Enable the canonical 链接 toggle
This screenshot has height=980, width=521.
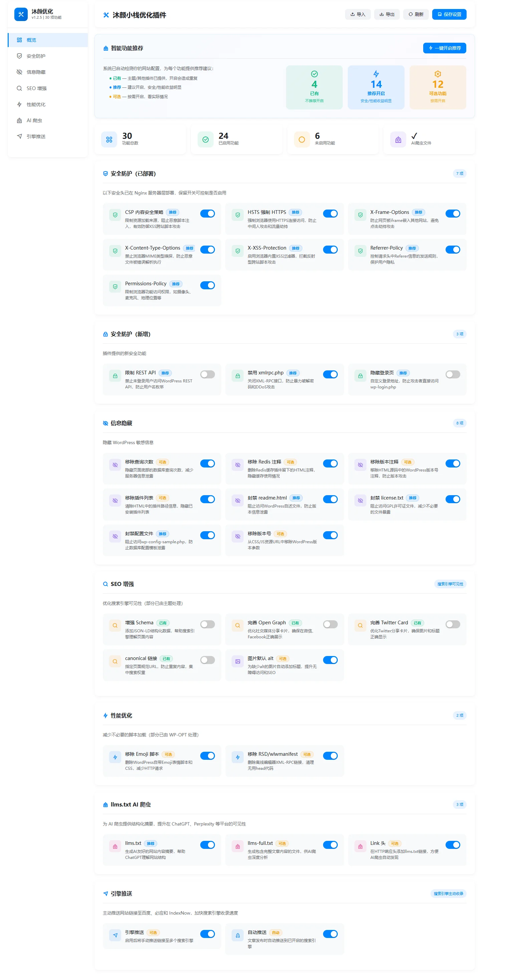pyautogui.click(x=207, y=660)
